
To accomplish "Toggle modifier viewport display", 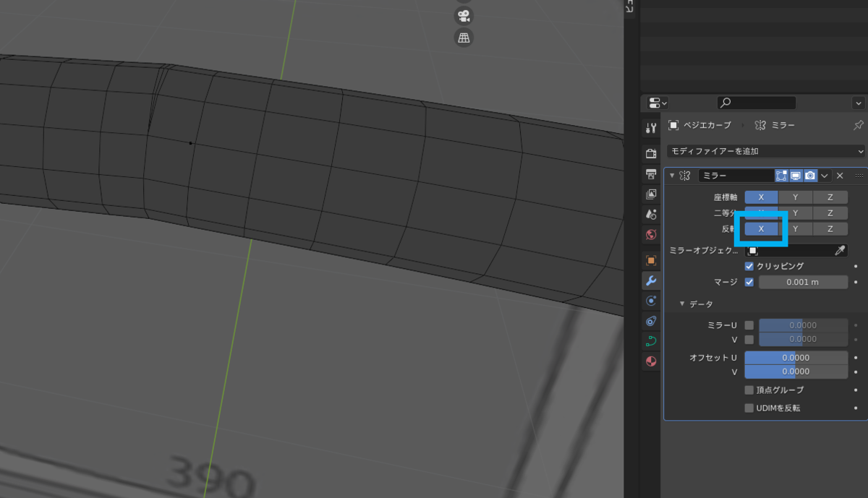I will coord(796,176).
